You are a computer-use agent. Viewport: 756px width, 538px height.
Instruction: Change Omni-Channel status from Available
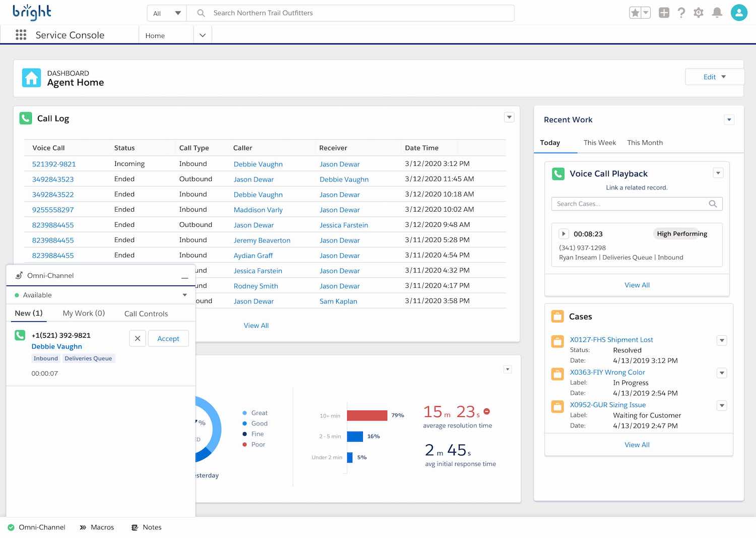pyautogui.click(x=184, y=295)
